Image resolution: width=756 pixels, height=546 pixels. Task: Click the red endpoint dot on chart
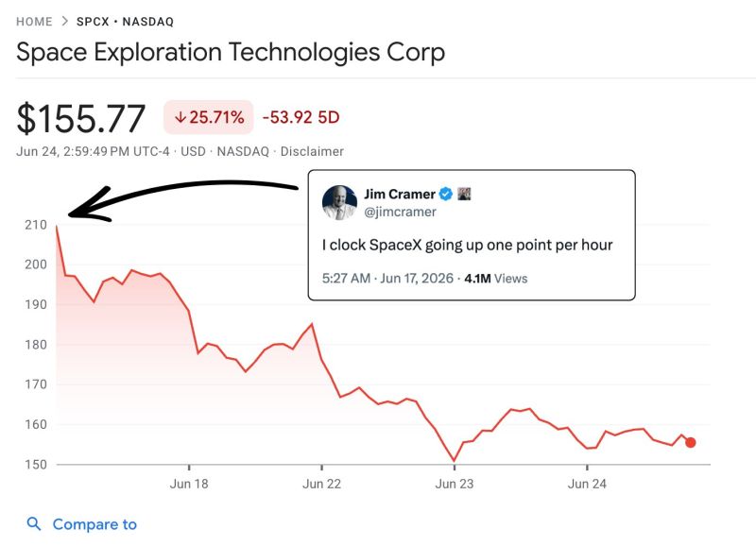point(691,442)
